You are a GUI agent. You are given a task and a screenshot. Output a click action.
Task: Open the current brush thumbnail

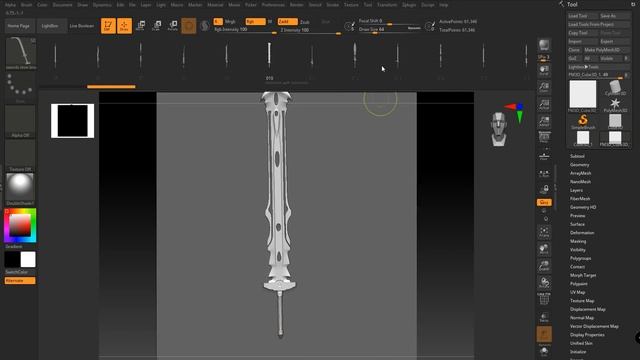(20, 53)
